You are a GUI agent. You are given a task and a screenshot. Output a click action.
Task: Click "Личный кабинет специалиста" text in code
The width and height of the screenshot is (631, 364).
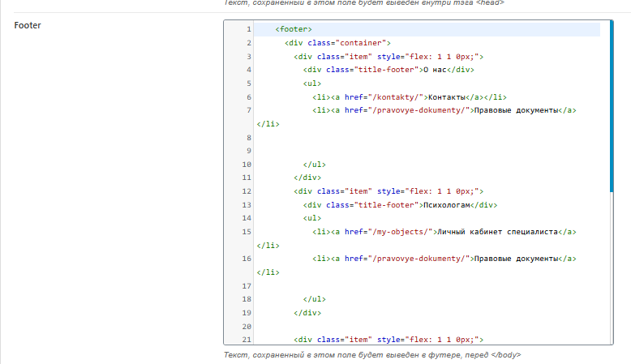pyautogui.click(x=497, y=232)
